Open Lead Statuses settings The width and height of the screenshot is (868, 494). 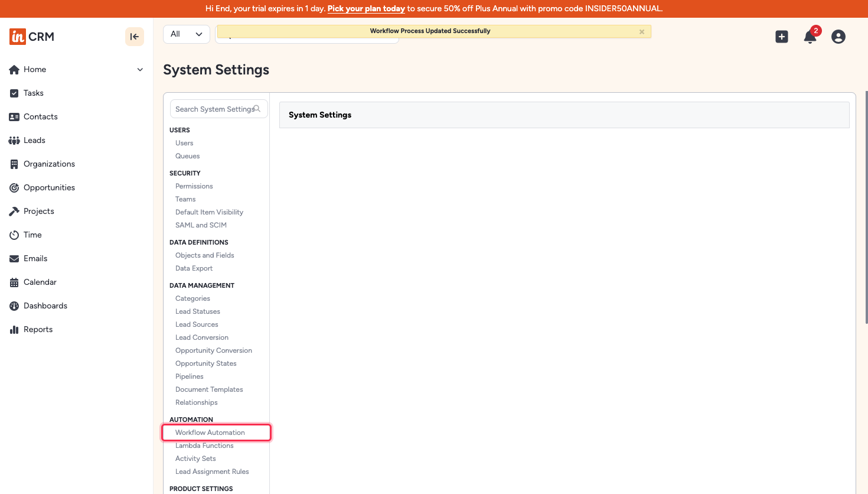[x=197, y=311]
